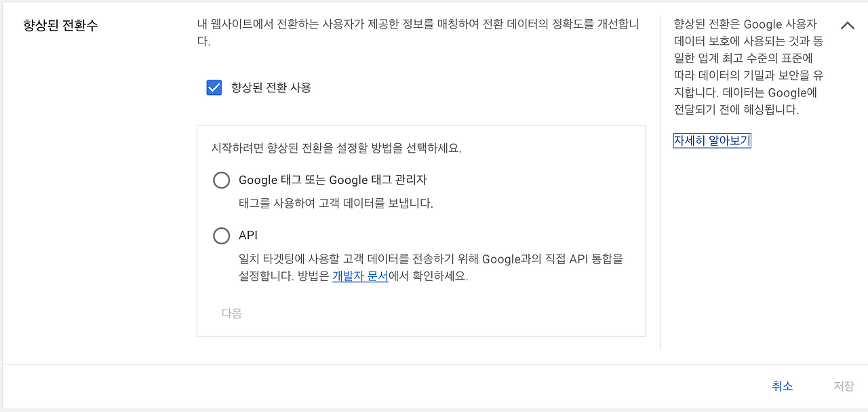Image resolution: width=868 pixels, height=412 pixels.
Task: Open the 자세히 알아보기 link
Action: click(711, 141)
